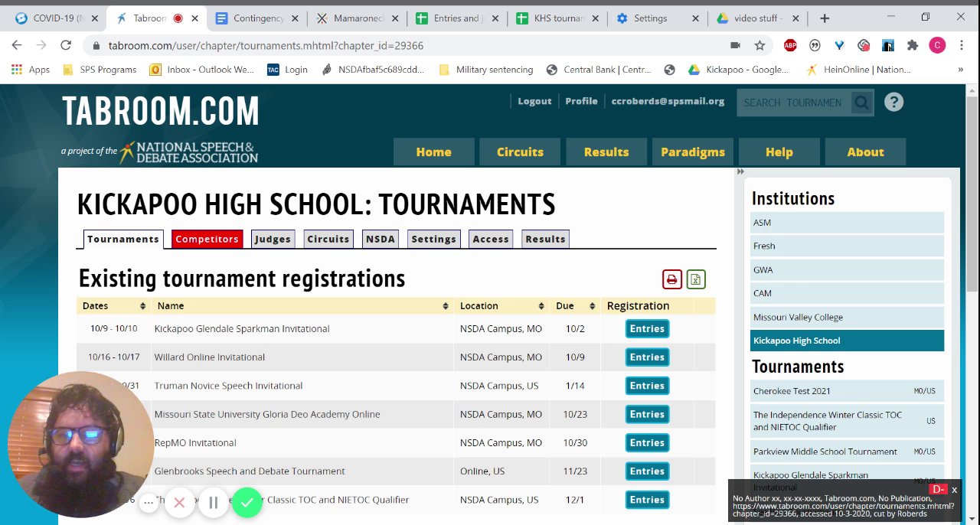Viewport: 980px width, 525px height.
Task: Go back to previous page
Action: click(x=17, y=46)
